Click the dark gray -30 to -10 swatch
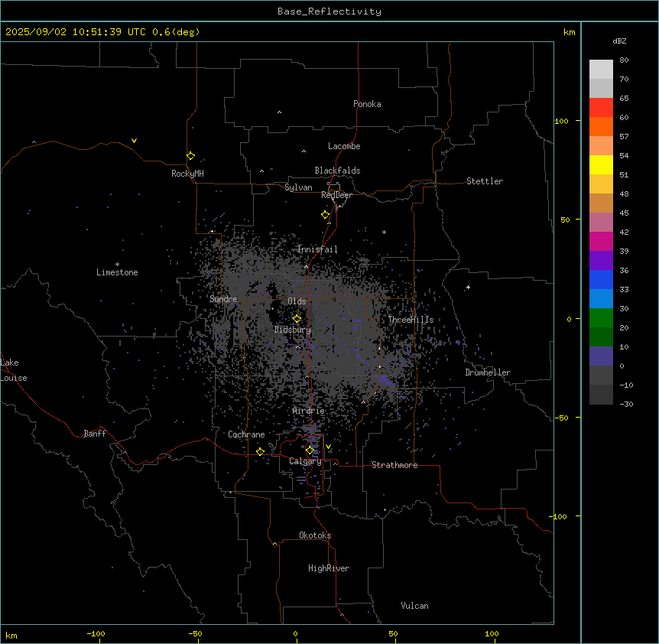 tap(601, 395)
